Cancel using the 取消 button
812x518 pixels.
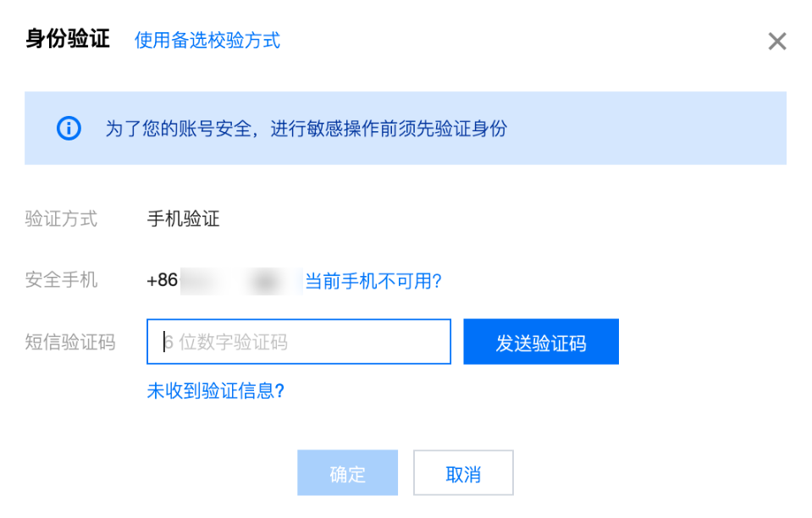(x=463, y=472)
